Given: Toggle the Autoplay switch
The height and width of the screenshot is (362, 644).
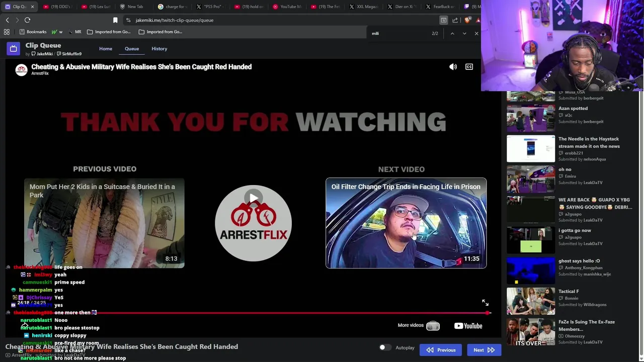Looking at the screenshot, I should pos(385,347).
